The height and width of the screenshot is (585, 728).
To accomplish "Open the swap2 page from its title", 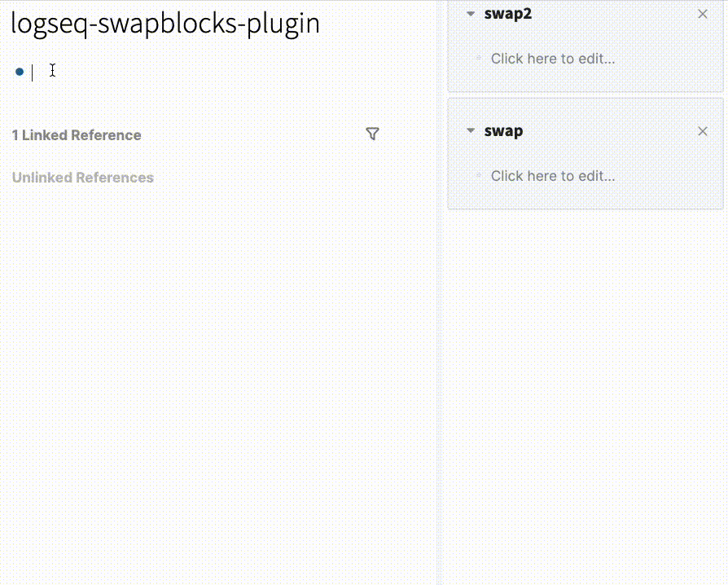I will point(507,14).
